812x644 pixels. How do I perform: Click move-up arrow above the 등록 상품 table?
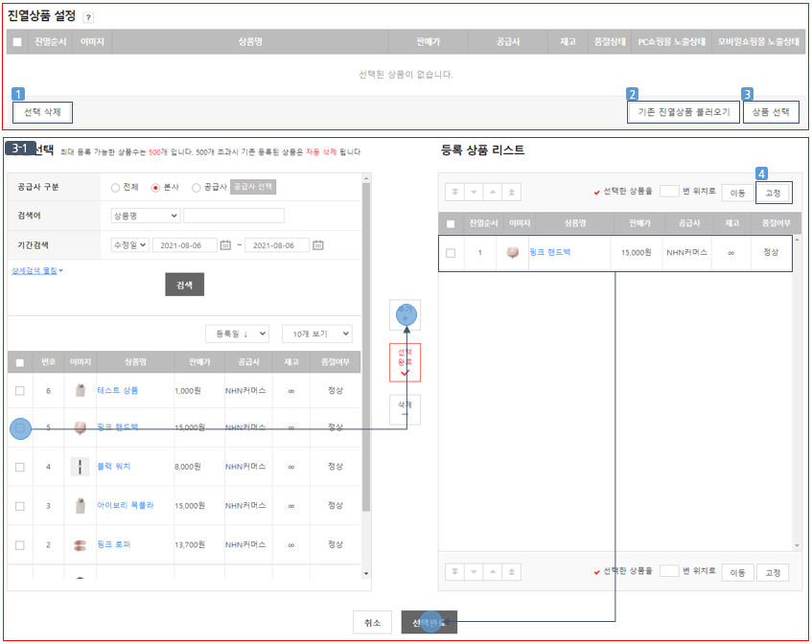(493, 192)
